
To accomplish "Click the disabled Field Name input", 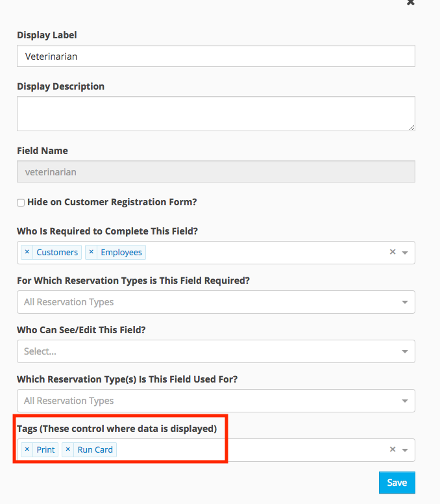I will click(215, 171).
